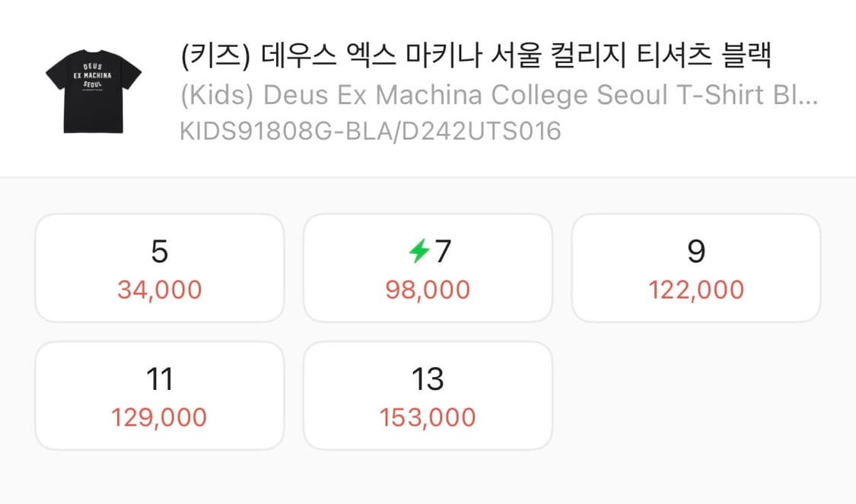Click the 34,000 price under size 5
The width and height of the screenshot is (856, 504).
(x=159, y=289)
